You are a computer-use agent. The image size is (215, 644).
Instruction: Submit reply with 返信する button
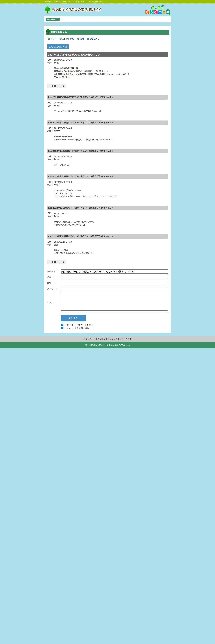tap(73, 318)
